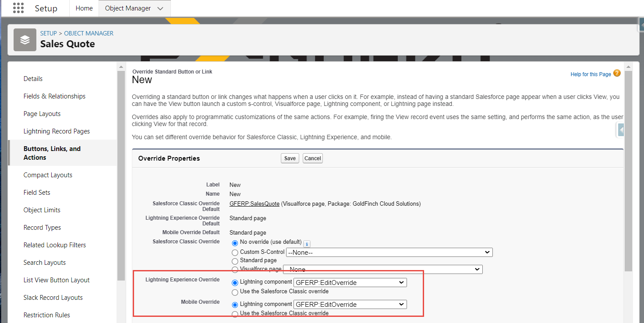Choose Salesforce Classic override for Lightning Experience
The height and width of the screenshot is (323, 644).
click(235, 292)
